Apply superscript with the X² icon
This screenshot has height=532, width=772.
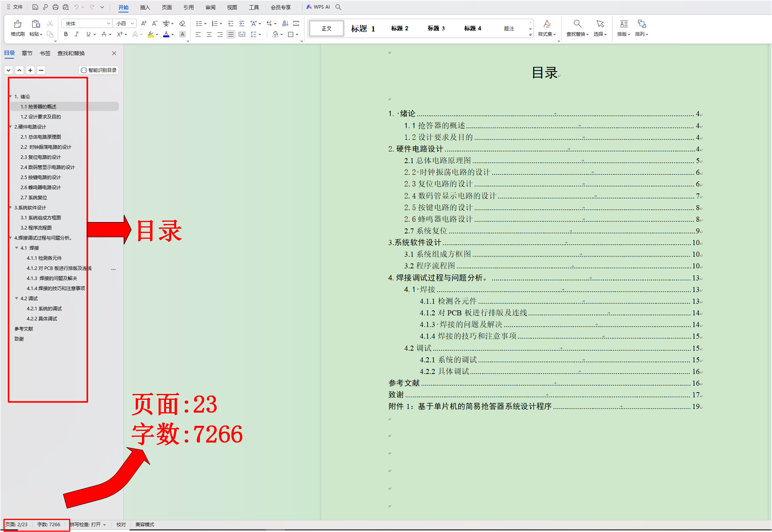pyautogui.click(x=119, y=34)
